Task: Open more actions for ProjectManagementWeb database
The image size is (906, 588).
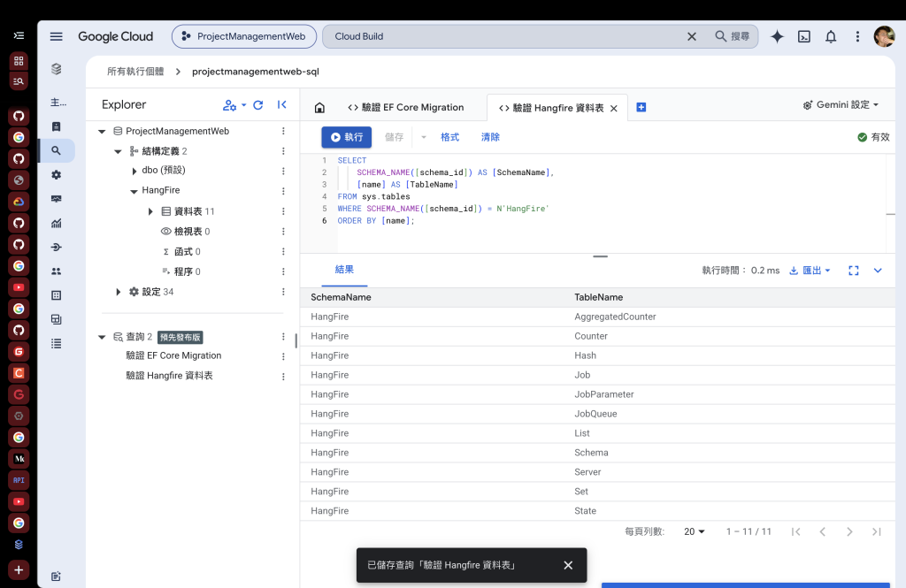Action: point(283,131)
